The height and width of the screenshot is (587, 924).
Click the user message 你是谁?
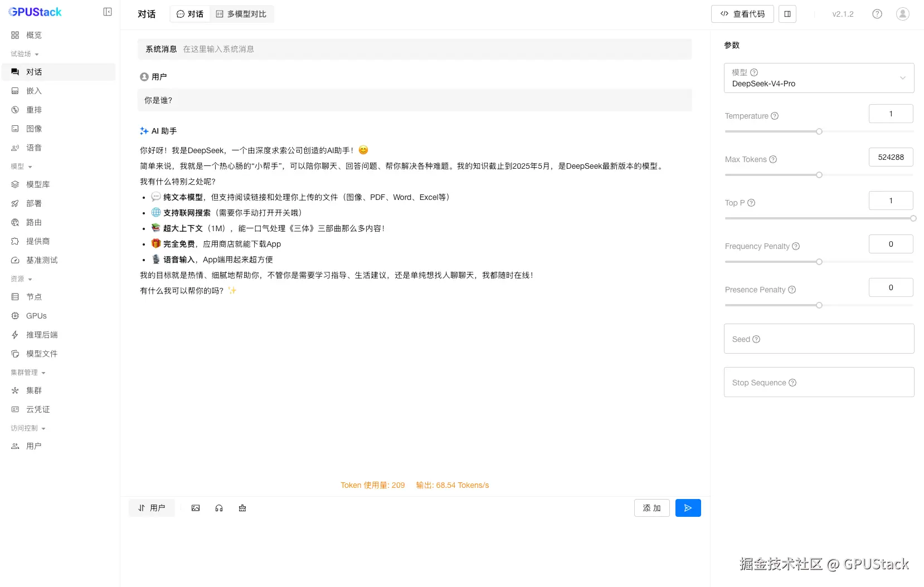point(415,100)
